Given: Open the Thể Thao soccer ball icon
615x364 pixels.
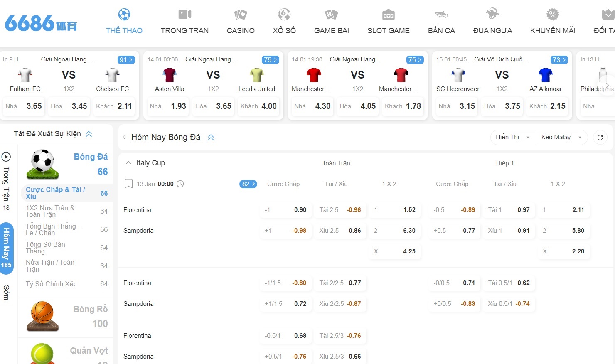Looking at the screenshot, I should [x=124, y=15].
